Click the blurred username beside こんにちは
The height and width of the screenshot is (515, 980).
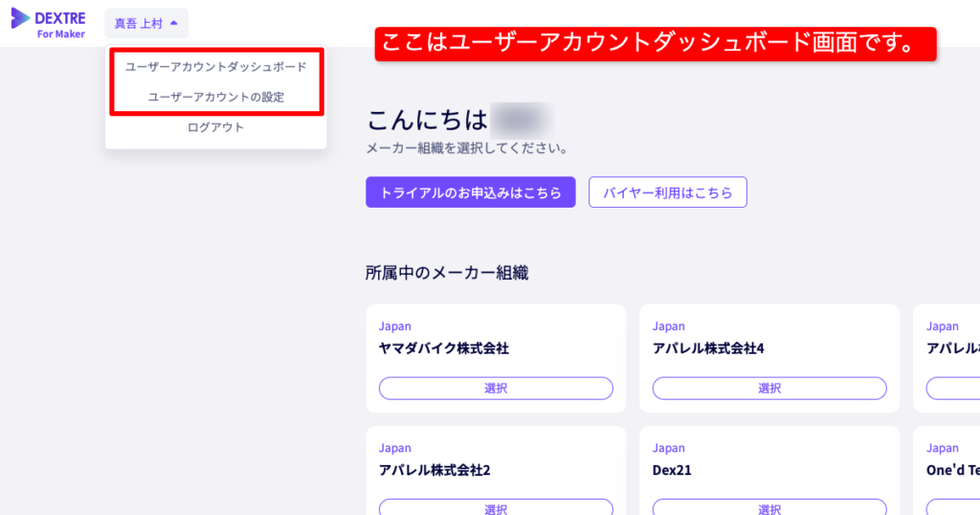point(522,122)
